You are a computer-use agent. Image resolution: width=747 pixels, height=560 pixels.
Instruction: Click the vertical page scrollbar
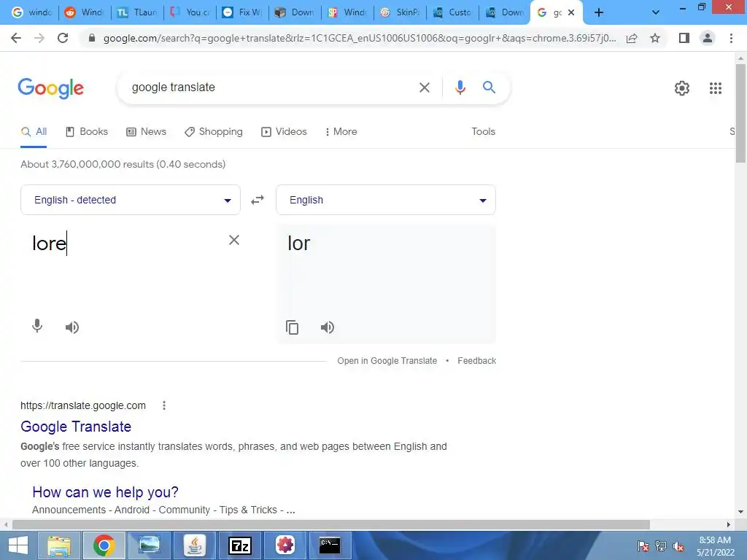[x=740, y=113]
